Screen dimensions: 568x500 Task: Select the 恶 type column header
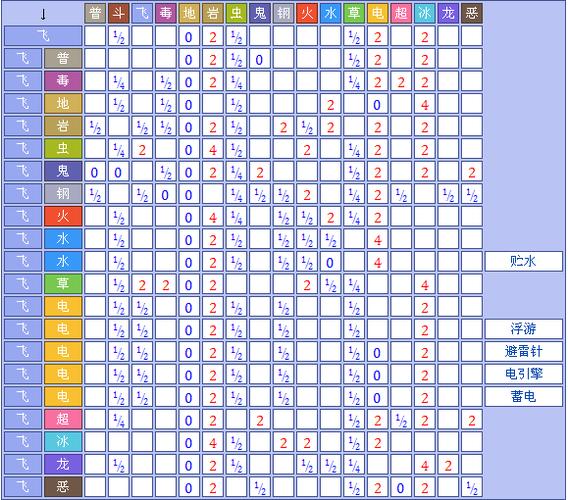pos(472,13)
